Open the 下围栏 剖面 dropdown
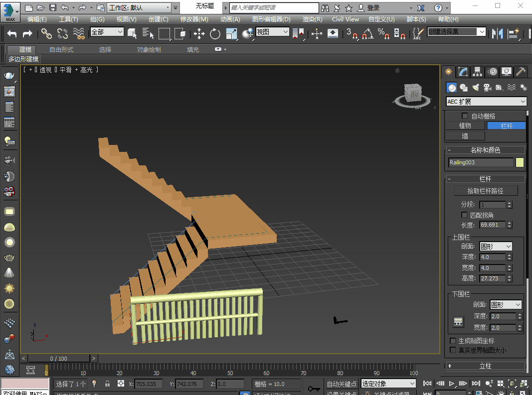 pos(505,305)
